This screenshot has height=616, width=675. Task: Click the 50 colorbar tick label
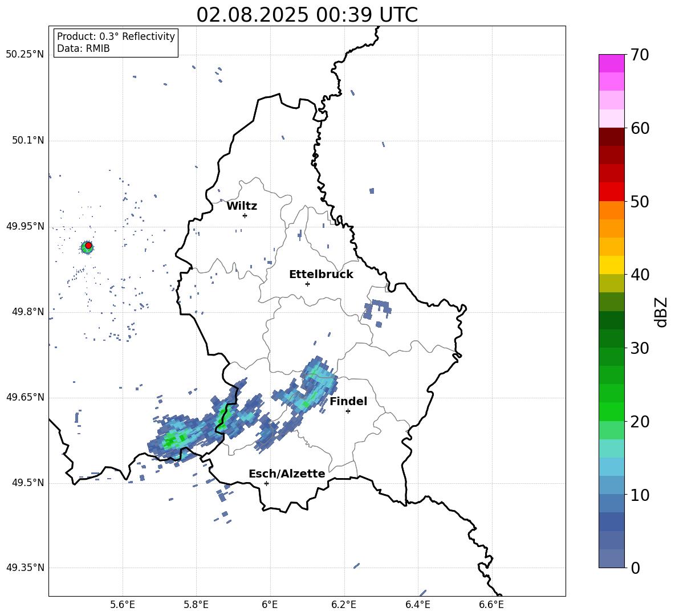(640, 201)
